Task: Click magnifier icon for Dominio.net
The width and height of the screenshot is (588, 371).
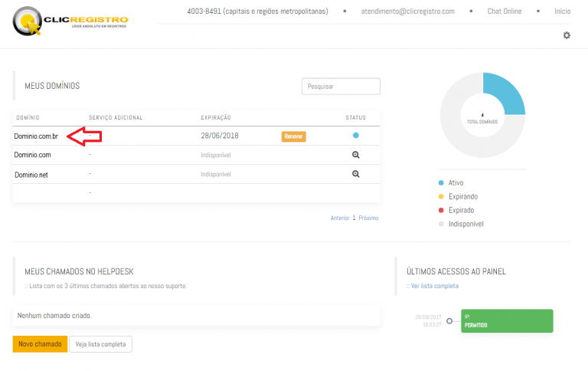Action: pyautogui.click(x=356, y=174)
